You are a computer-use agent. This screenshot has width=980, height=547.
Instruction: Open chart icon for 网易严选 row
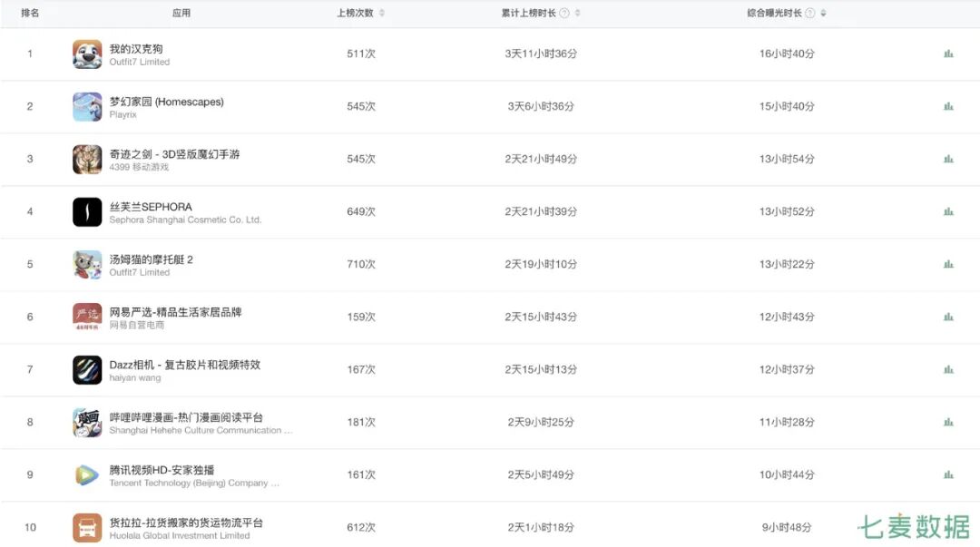pyautogui.click(x=948, y=317)
